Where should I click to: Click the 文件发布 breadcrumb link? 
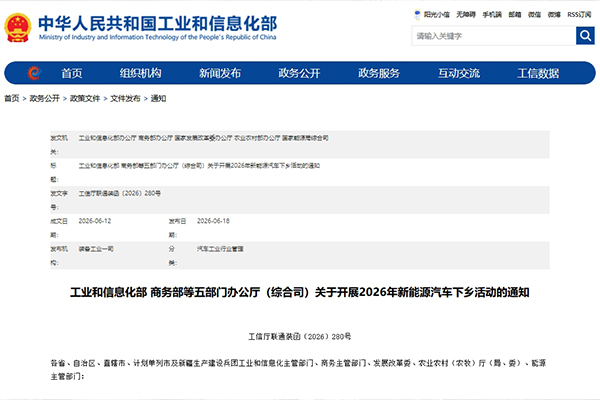[125, 98]
